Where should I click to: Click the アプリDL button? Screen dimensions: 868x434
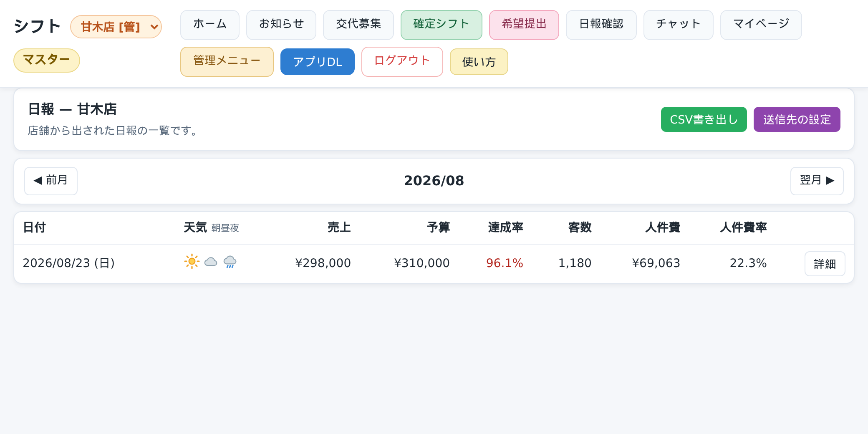click(318, 62)
